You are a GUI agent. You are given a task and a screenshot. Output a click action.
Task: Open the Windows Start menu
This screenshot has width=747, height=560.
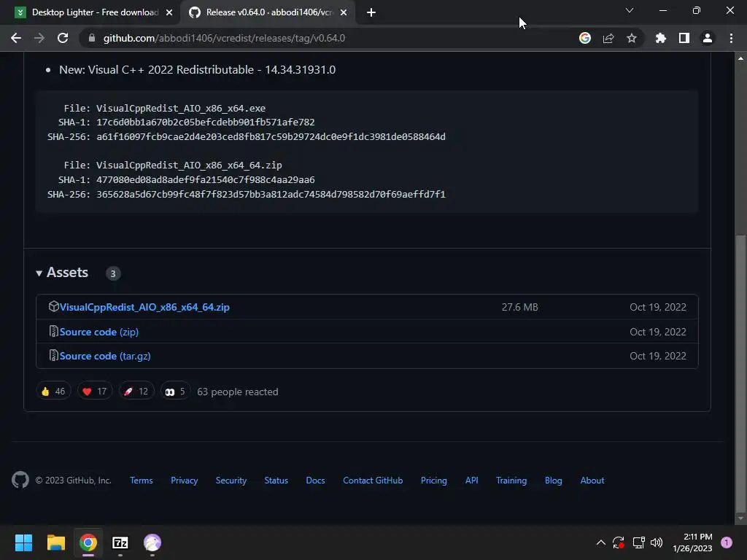[x=23, y=542]
